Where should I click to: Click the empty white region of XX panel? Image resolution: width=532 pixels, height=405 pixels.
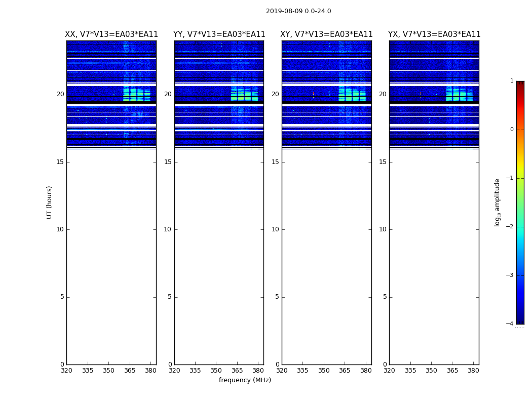tap(111, 257)
